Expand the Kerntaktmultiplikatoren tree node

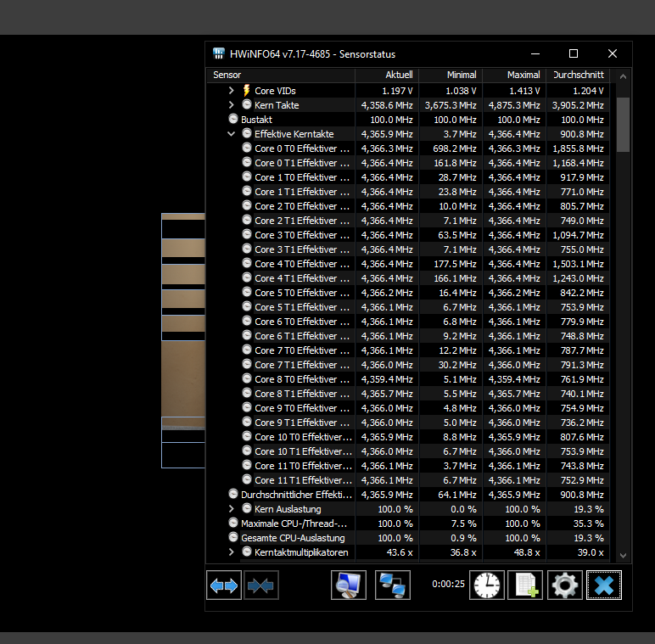(x=232, y=552)
